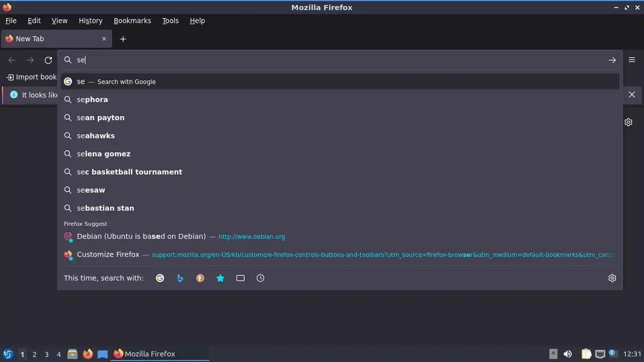Choose the 'selena gomez' suggestion
Image resolution: width=644 pixels, height=362 pixels.
click(x=340, y=154)
